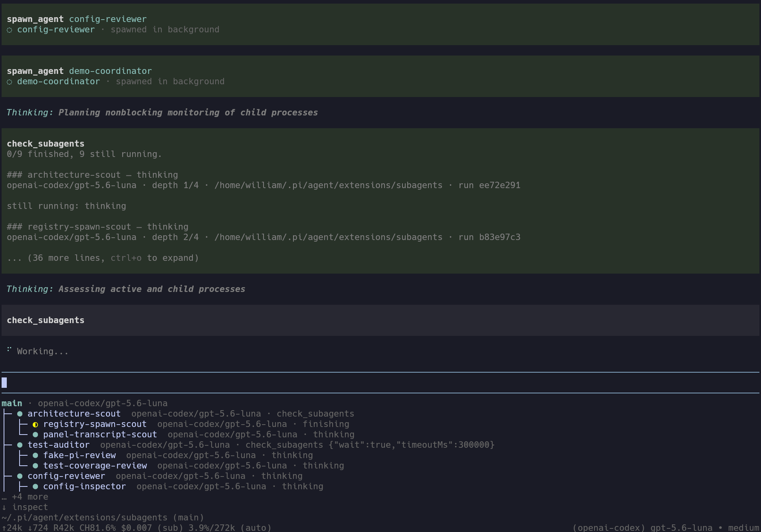Click the green status dot of architecture-scout
Image resolution: width=761 pixels, height=532 pixels.
click(x=20, y=414)
